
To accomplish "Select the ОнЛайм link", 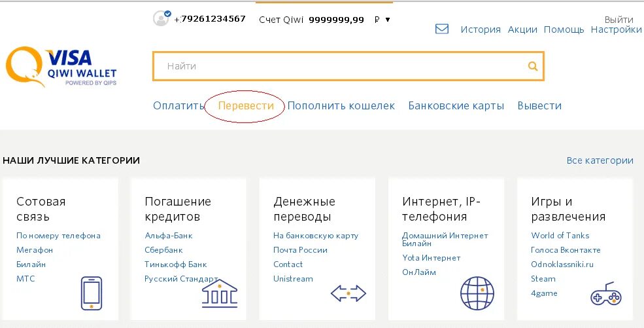I will [419, 272].
